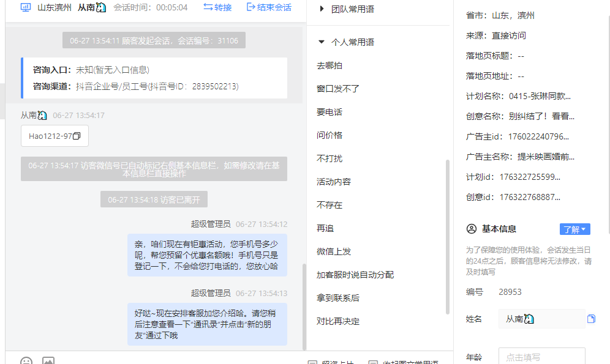Click the 06-27 13:54:17 visitor message timestamp

pyautogui.click(x=78, y=116)
